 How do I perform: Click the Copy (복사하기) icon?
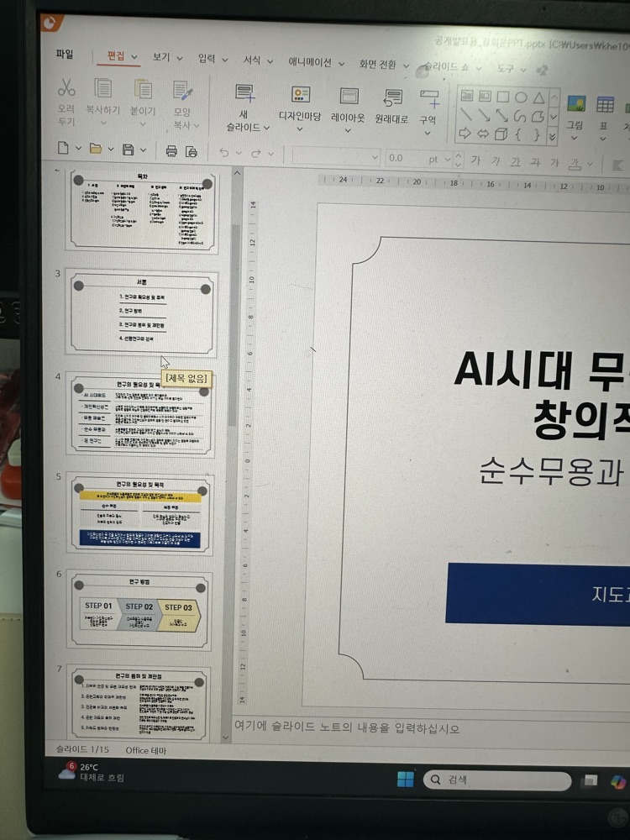coord(102,88)
